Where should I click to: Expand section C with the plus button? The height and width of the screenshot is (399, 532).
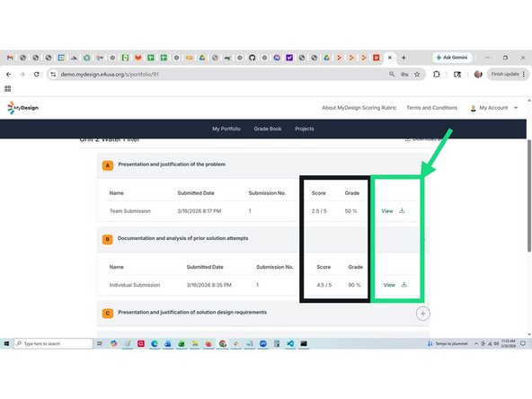coord(422,314)
